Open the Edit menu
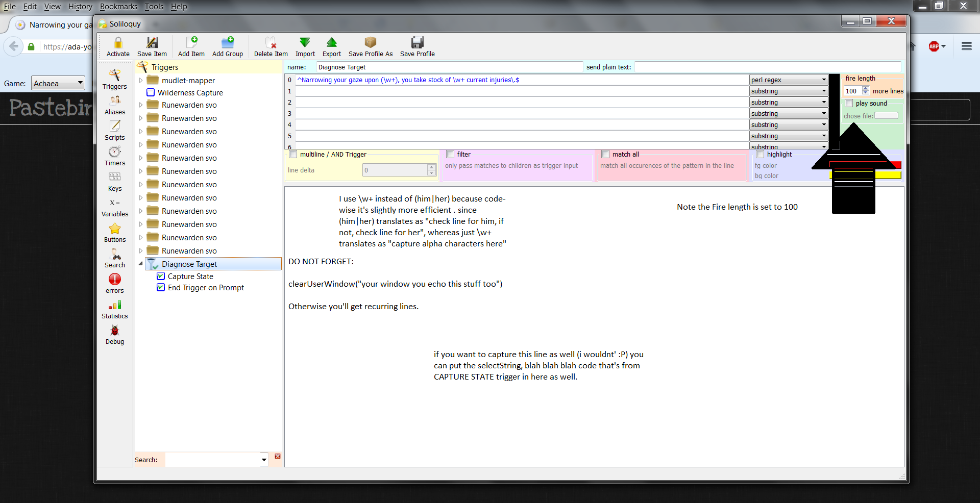 point(30,7)
